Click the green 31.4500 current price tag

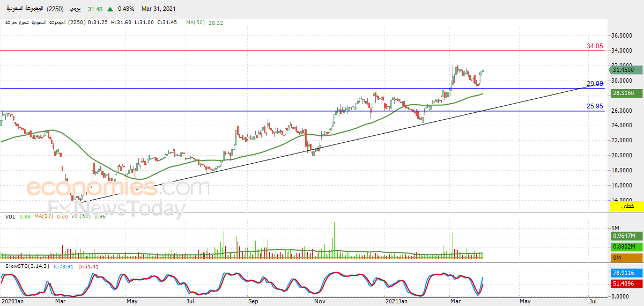pos(623,70)
